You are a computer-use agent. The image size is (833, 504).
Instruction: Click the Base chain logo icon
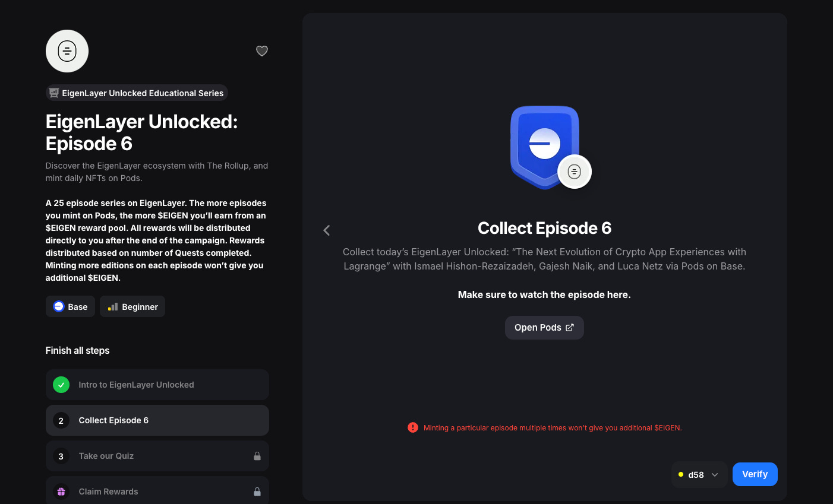pos(59,306)
